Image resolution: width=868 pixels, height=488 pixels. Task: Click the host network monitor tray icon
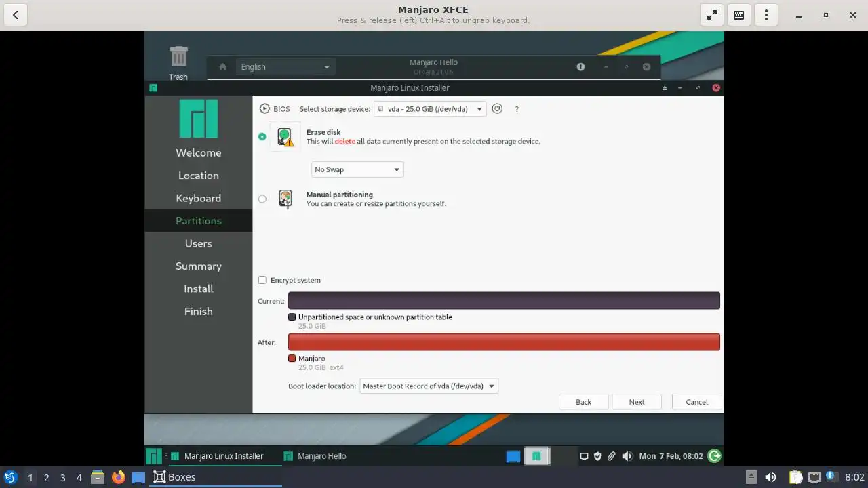tap(814, 477)
